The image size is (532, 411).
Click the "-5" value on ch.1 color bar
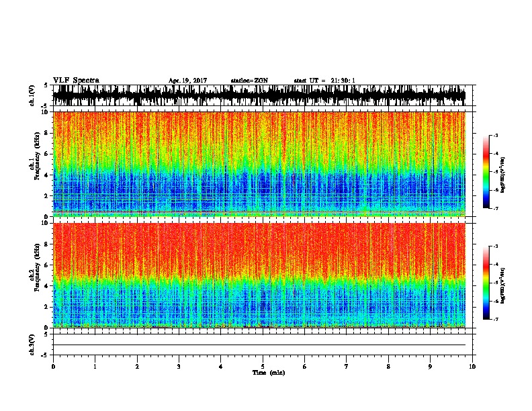pyautogui.click(x=495, y=172)
